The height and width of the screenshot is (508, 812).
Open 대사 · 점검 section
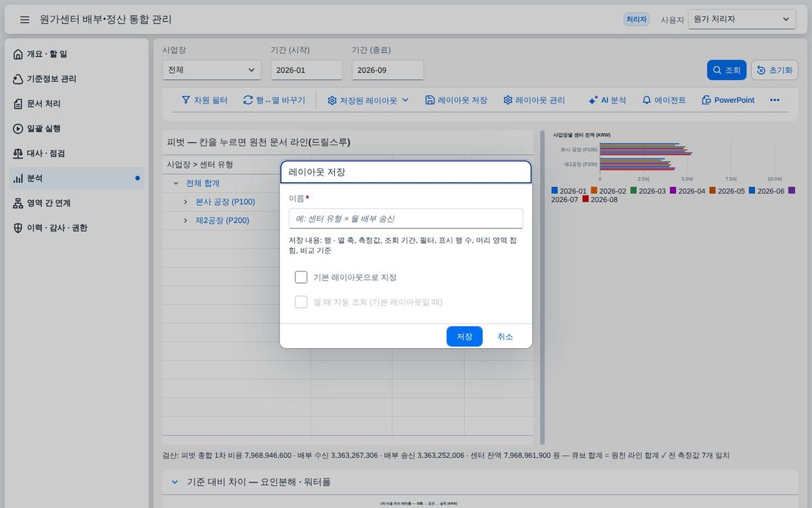tap(78, 154)
